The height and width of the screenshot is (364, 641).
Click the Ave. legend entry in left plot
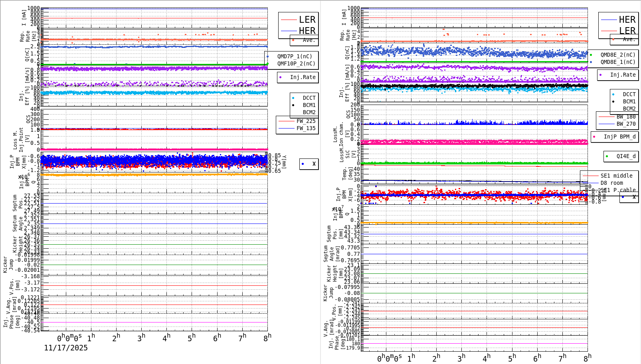click(x=309, y=40)
